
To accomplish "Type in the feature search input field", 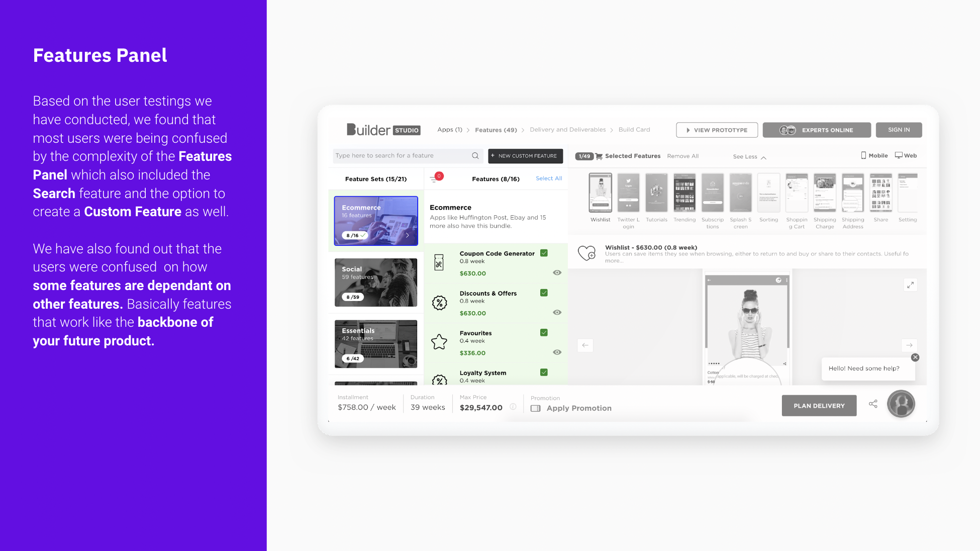I will [405, 155].
